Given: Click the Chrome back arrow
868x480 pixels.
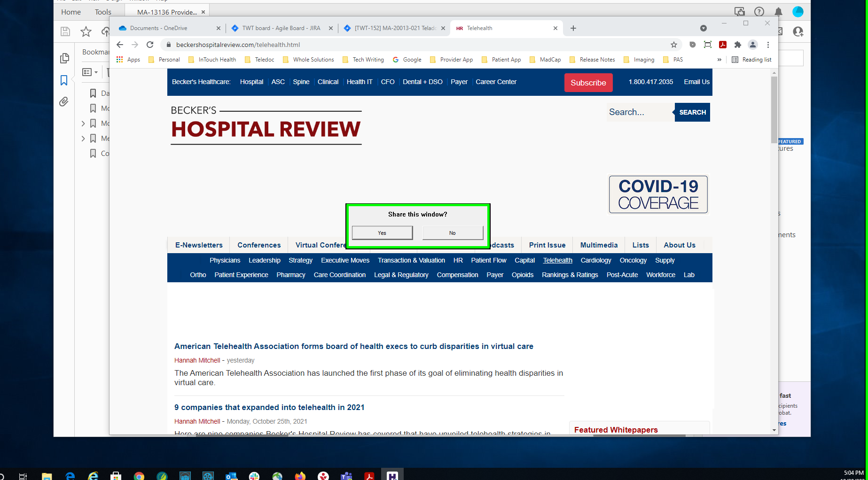Looking at the screenshot, I should (120, 45).
